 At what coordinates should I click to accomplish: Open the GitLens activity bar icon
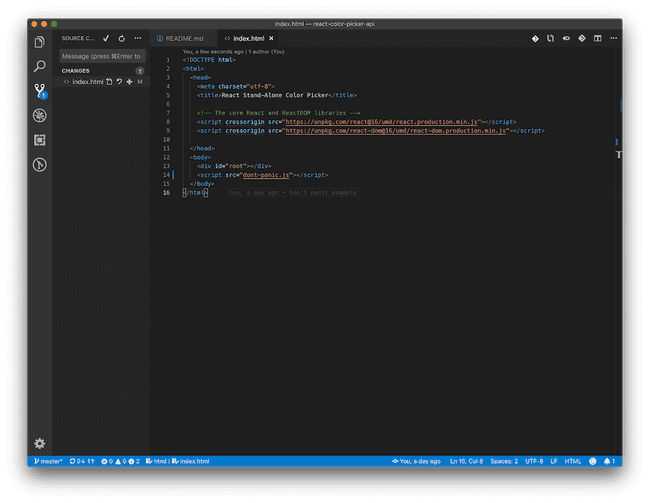tap(39, 165)
